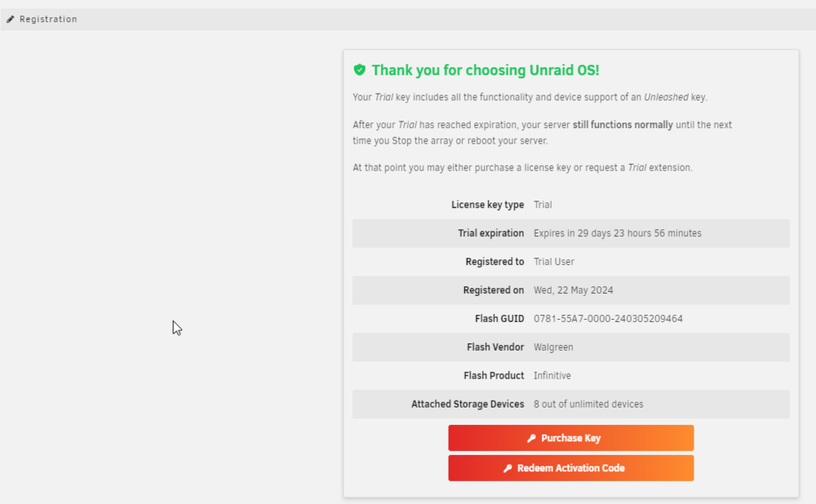
Task: Click the Flash GUID label
Action: 499,319
